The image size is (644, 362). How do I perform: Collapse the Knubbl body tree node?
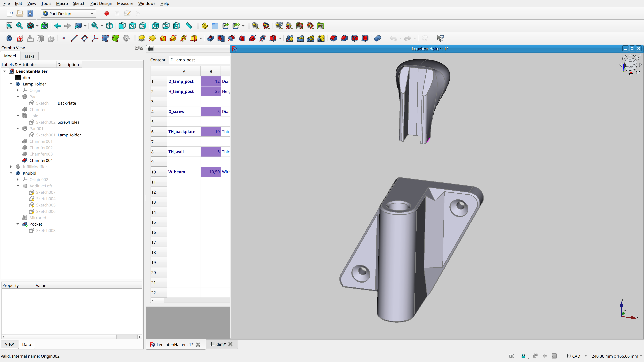coord(11,173)
